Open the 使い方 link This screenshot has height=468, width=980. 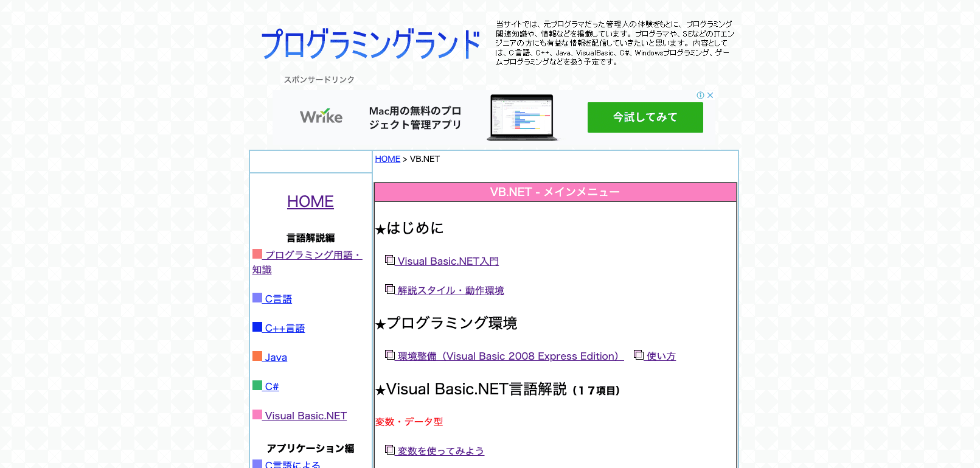coord(661,356)
